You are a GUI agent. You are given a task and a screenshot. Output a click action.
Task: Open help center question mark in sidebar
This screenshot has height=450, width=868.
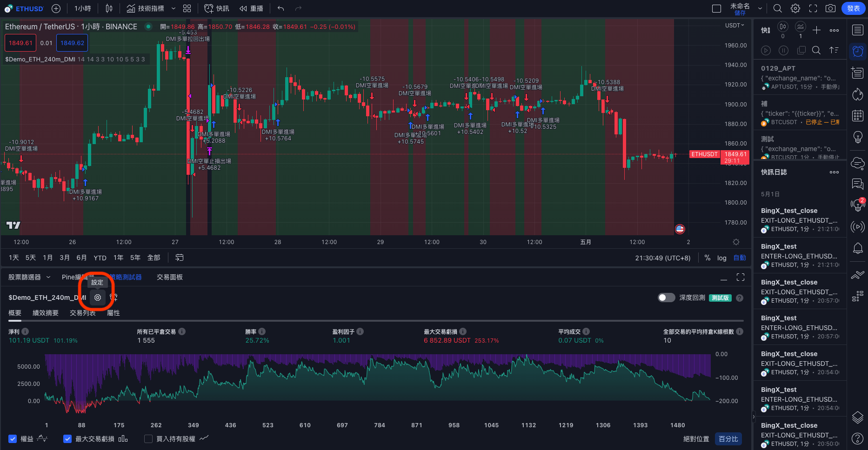pos(858,438)
